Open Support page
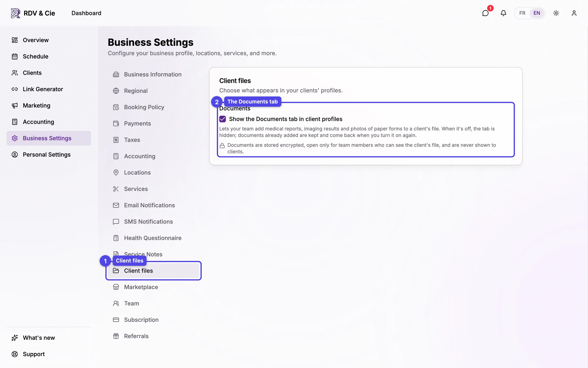 [x=49, y=354]
